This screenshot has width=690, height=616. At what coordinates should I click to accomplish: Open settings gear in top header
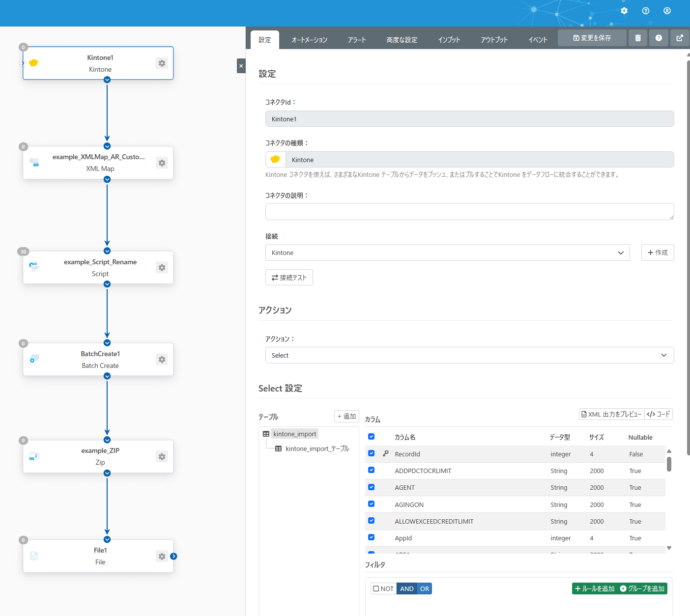(624, 11)
